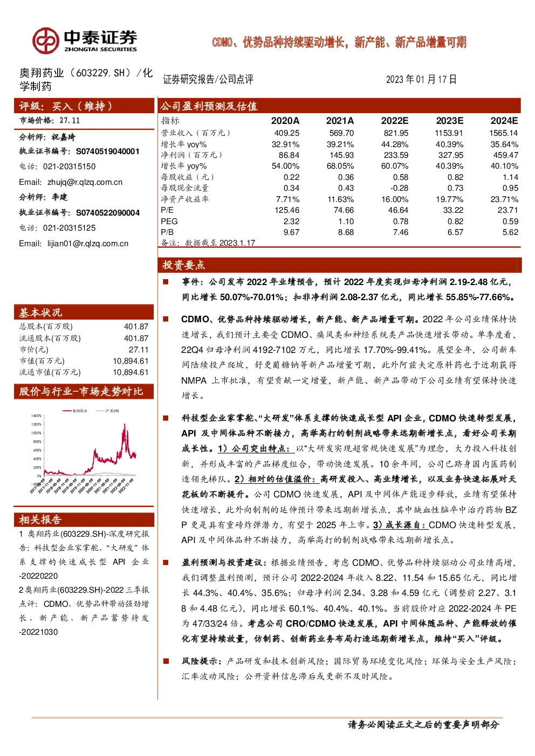Click cash flow per share value -0.28

[x=400, y=188]
